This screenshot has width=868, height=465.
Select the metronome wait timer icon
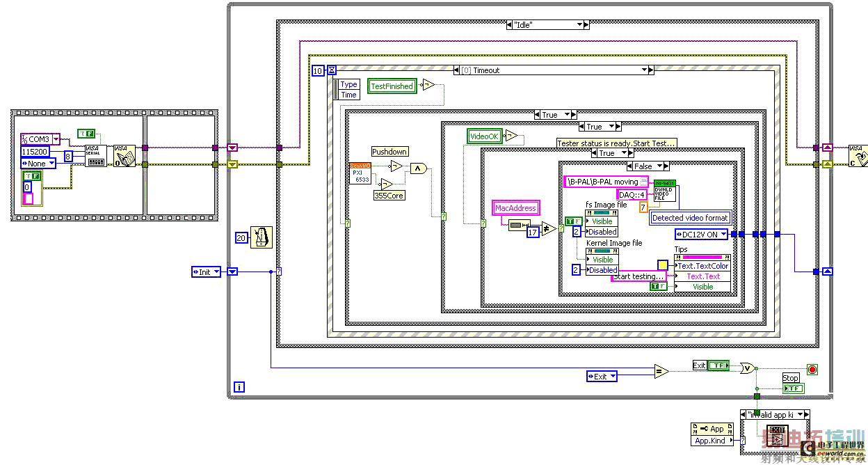pos(261,237)
